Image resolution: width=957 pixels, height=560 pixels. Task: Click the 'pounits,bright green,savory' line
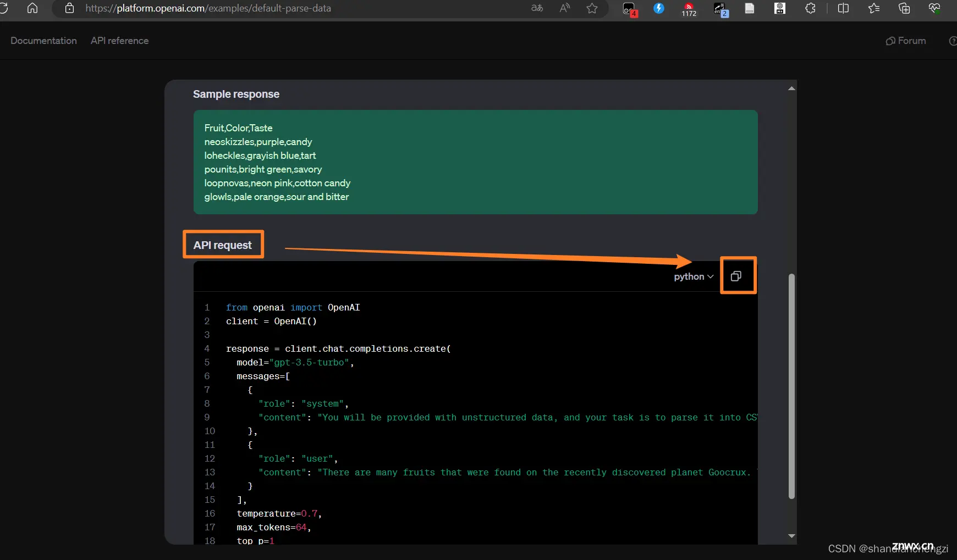click(x=263, y=169)
